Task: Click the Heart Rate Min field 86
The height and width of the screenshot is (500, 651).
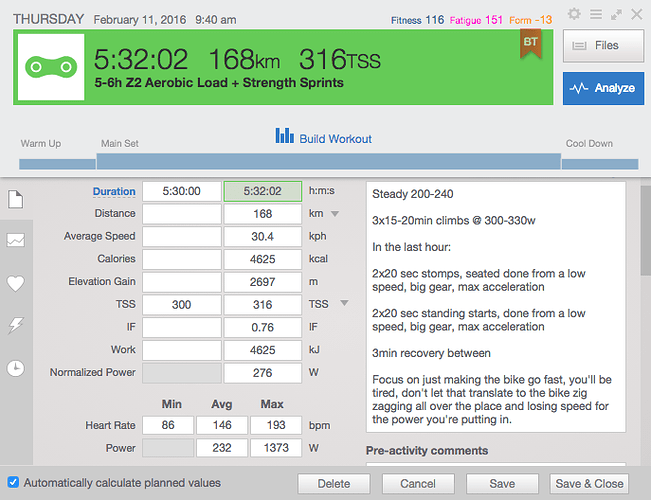Action: coord(168,425)
